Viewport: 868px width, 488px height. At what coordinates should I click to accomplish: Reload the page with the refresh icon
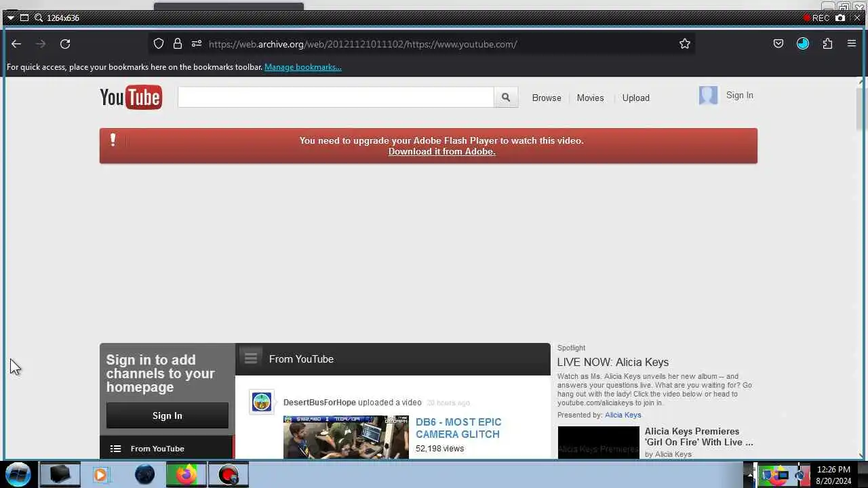[x=65, y=44]
